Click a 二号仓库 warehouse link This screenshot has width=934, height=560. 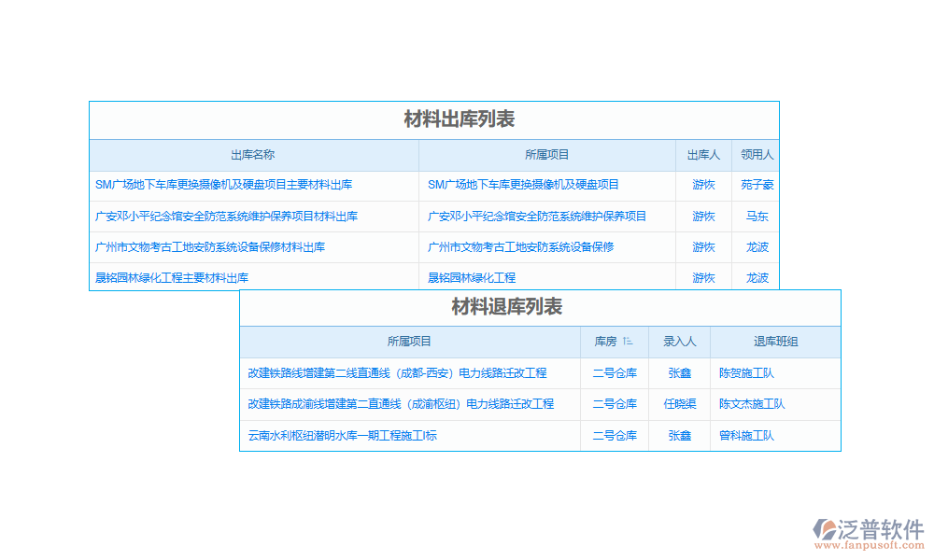pyautogui.click(x=615, y=372)
